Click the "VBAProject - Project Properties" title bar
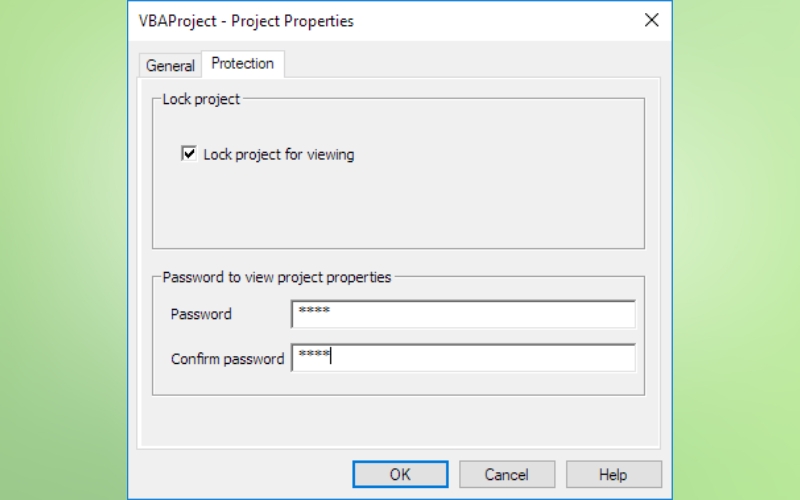 point(350,20)
